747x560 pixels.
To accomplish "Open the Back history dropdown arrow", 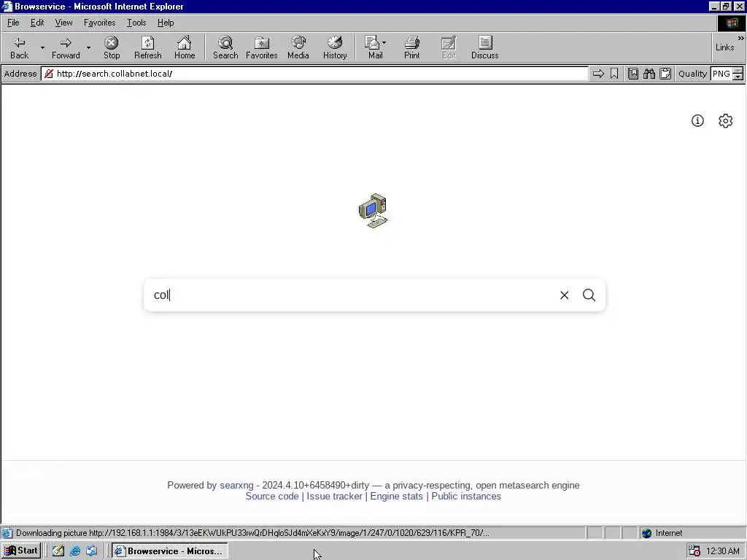I will (42, 47).
